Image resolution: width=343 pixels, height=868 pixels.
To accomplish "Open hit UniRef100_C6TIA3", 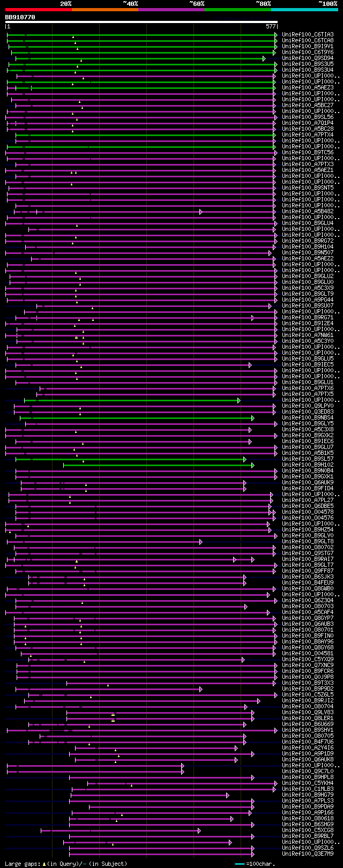I will [308, 35].
